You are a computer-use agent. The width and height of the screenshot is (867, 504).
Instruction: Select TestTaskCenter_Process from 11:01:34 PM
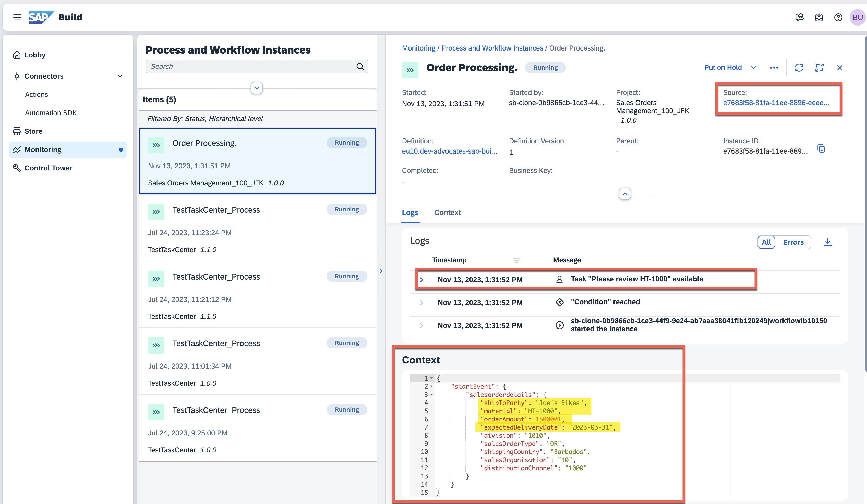point(257,362)
